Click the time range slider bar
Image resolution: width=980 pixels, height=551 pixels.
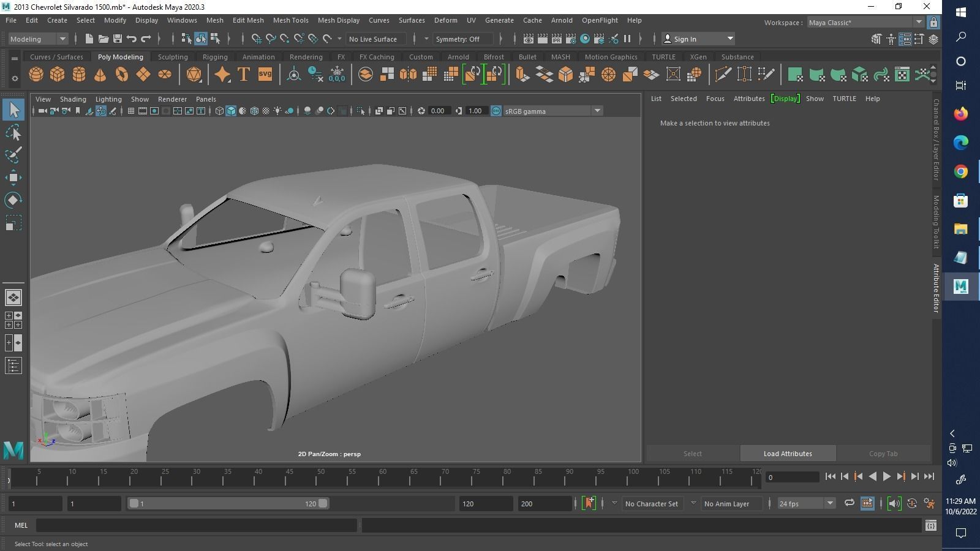(x=228, y=503)
